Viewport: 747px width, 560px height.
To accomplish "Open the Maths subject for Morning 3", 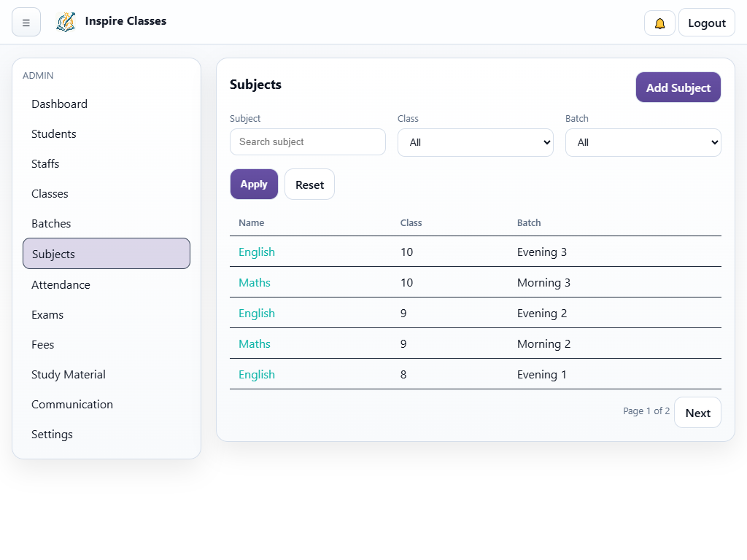I will click(x=255, y=282).
